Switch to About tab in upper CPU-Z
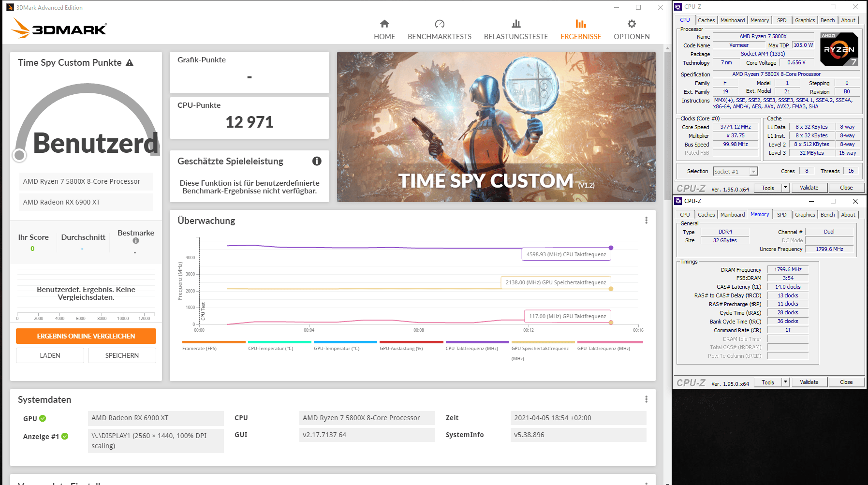Image resolution: width=868 pixels, height=485 pixels. [848, 20]
